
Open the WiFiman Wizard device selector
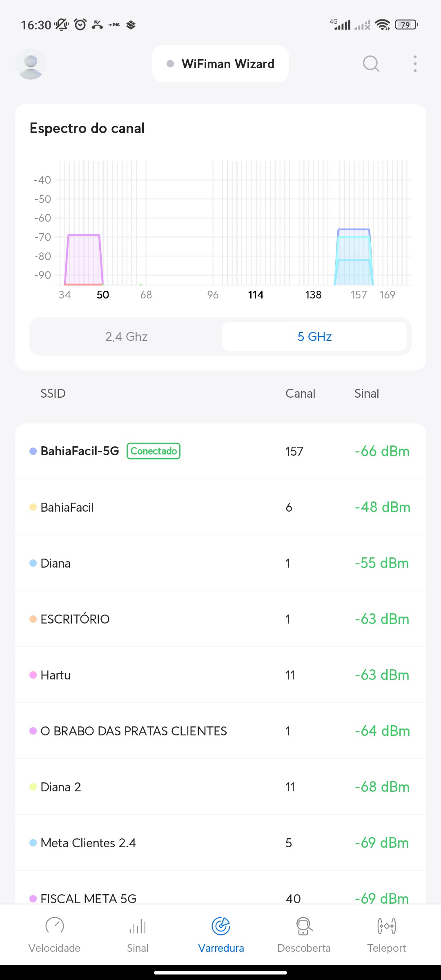click(220, 64)
